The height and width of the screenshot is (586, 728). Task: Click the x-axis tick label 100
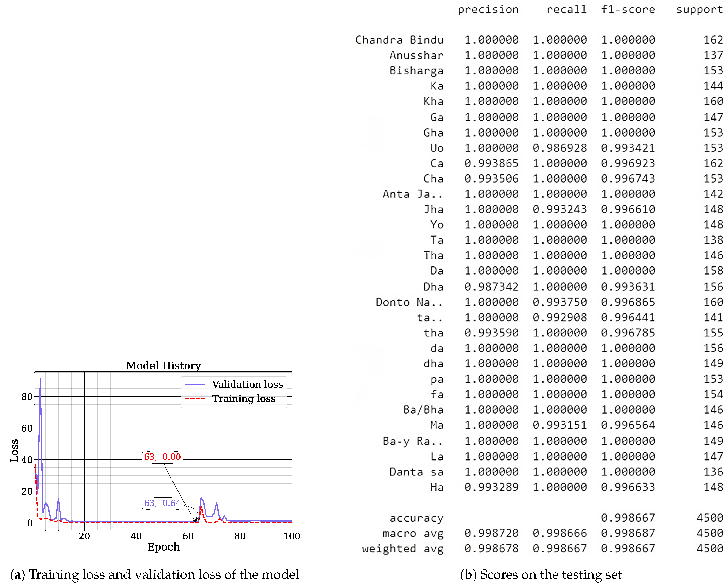pos(291,536)
